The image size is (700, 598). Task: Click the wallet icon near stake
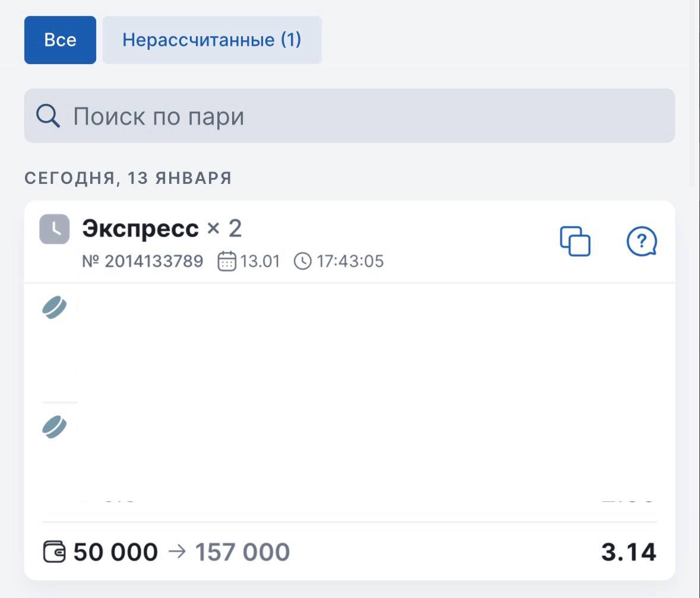coord(55,552)
